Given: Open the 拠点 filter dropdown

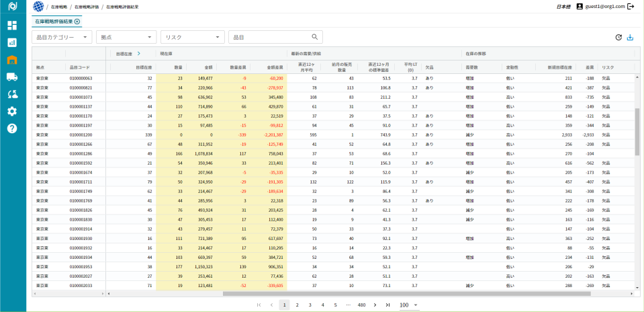Looking at the screenshot, I should 126,37.
